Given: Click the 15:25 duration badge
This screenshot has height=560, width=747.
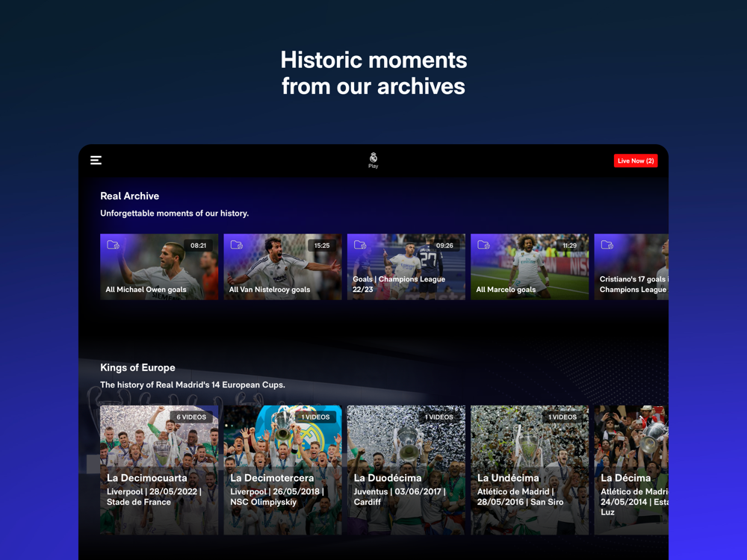Looking at the screenshot, I should pyautogui.click(x=321, y=245).
